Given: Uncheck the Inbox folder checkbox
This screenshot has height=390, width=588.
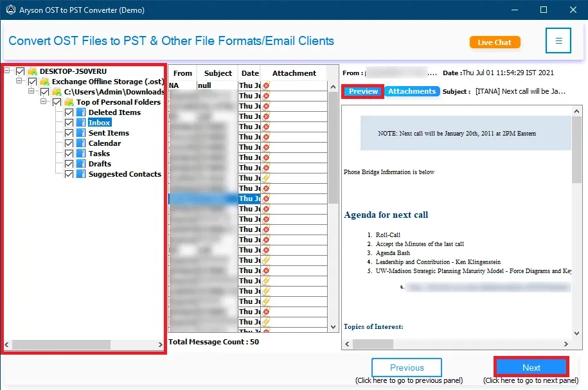Looking at the screenshot, I should point(69,123).
